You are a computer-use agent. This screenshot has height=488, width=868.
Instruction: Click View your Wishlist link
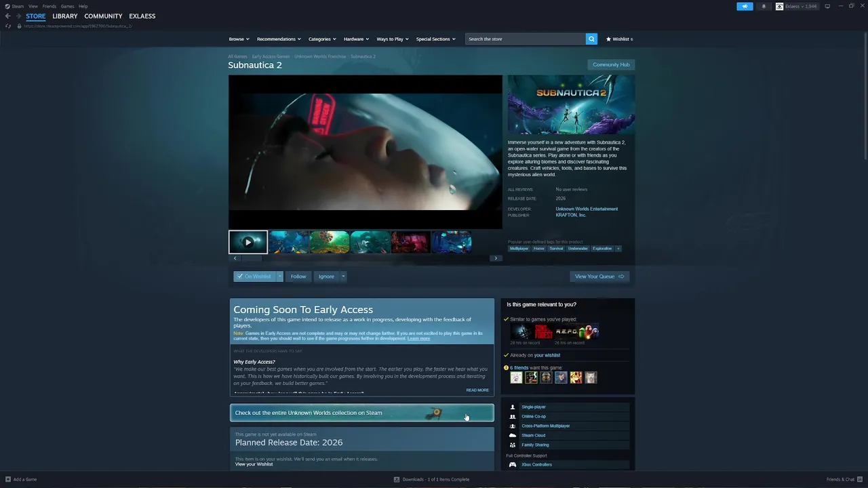[254, 464]
